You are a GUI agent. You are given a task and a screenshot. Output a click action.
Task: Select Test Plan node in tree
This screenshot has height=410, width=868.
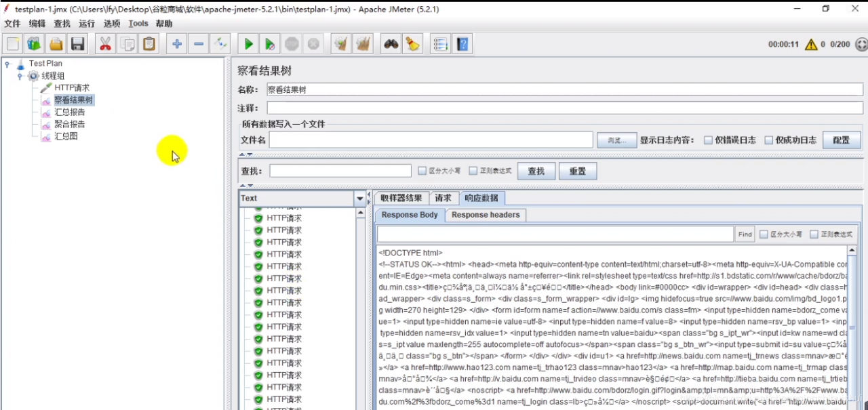[45, 64]
